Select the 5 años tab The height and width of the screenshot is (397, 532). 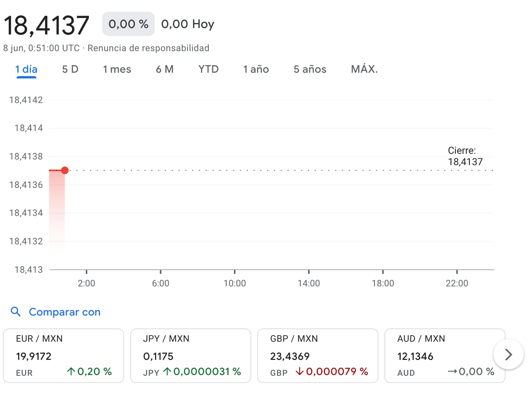[310, 69]
